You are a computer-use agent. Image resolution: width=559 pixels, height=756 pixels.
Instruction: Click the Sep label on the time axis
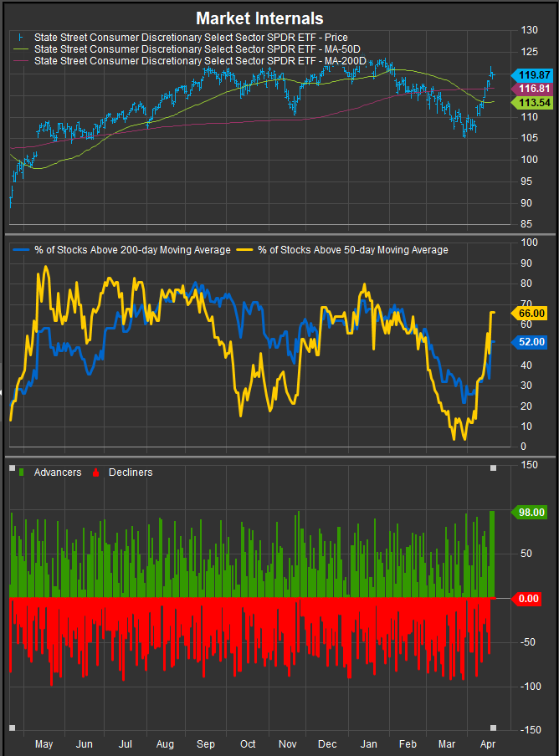[x=206, y=743]
